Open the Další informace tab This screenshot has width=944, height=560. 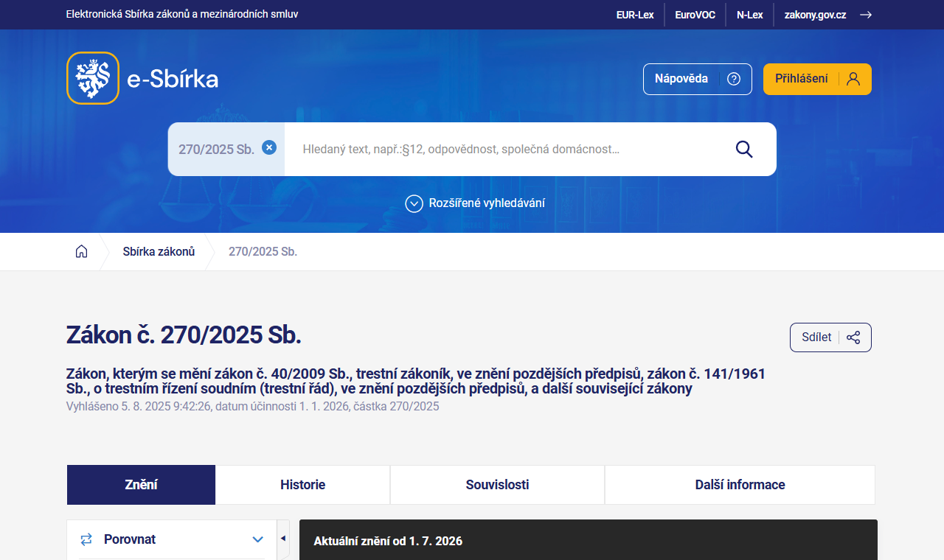[x=740, y=485]
